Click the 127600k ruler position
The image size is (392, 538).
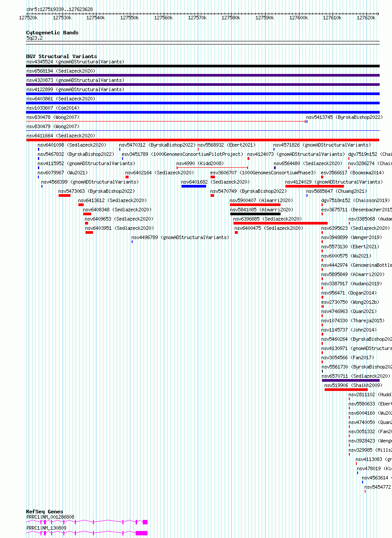pyautogui.click(x=299, y=18)
